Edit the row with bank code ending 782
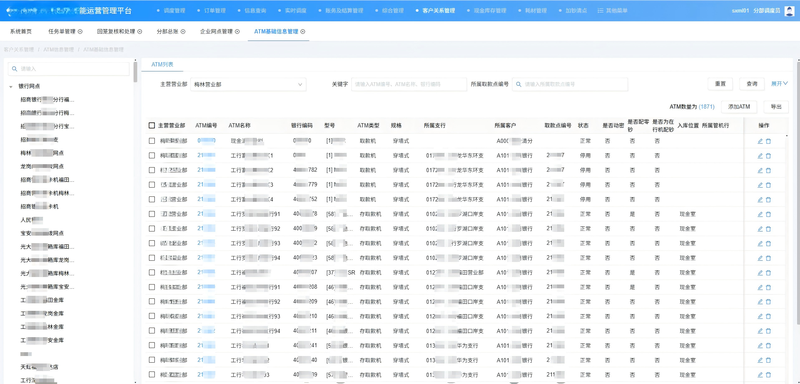This screenshot has height=384, width=800. click(760, 170)
